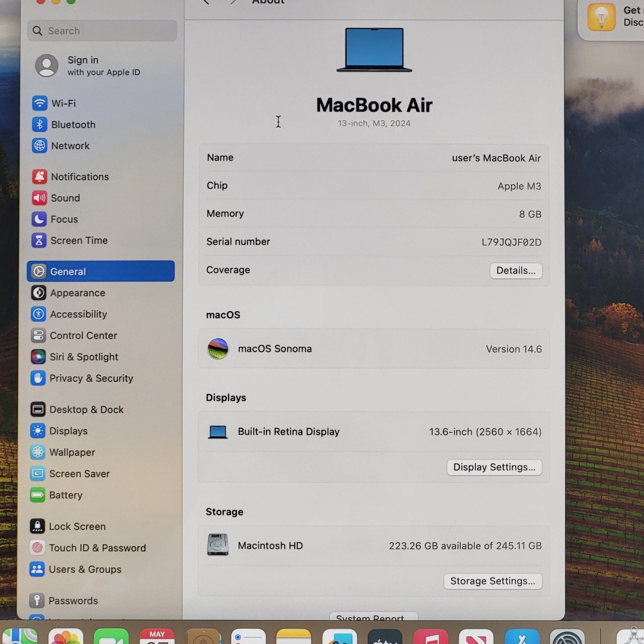This screenshot has height=644, width=644.
Task: Select Battery in the sidebar
Action: (x=101, y=495)
